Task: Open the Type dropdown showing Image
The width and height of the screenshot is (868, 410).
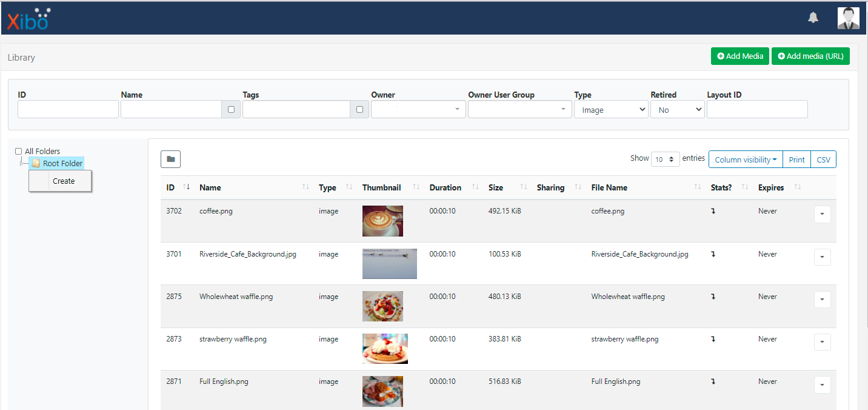Action: (x=611, y=110)
